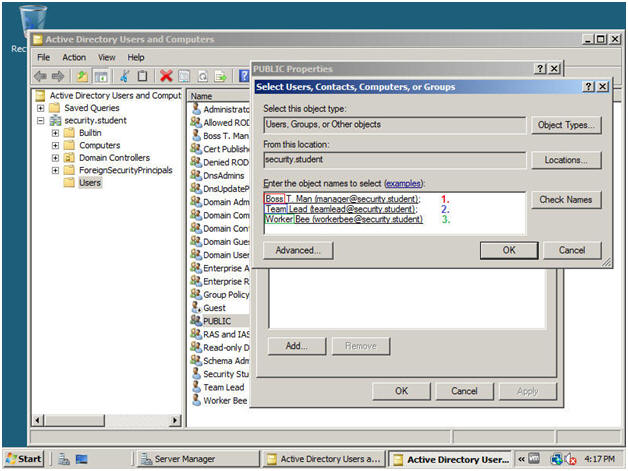Image resolution: width=628 pixels, height=471 pixels.
Task: Click the Refresh toolbar icon
Action: point(203,76)
